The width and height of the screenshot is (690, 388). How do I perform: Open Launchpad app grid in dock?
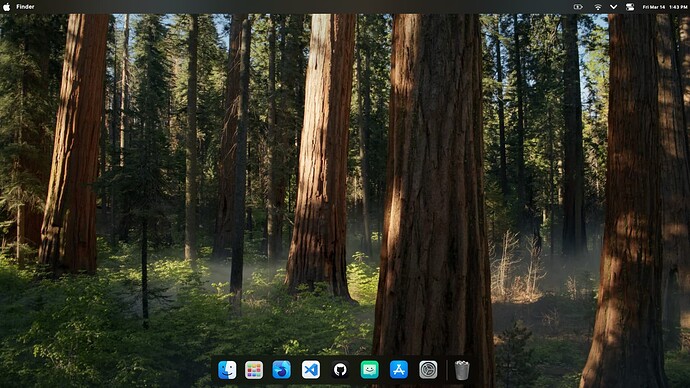[254, 370]
